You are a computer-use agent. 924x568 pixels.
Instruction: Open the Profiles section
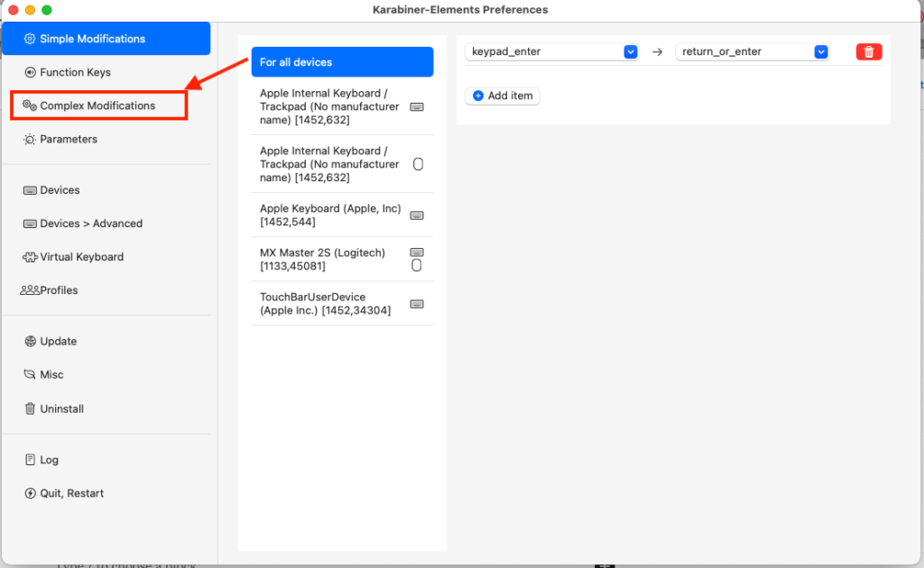(59, 290)
